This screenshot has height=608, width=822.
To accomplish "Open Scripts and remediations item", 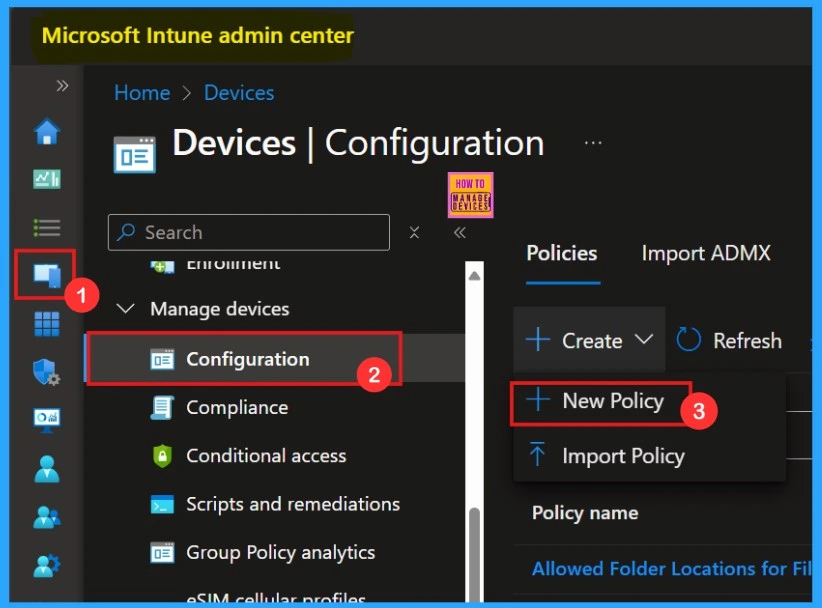I will point(293,504).
